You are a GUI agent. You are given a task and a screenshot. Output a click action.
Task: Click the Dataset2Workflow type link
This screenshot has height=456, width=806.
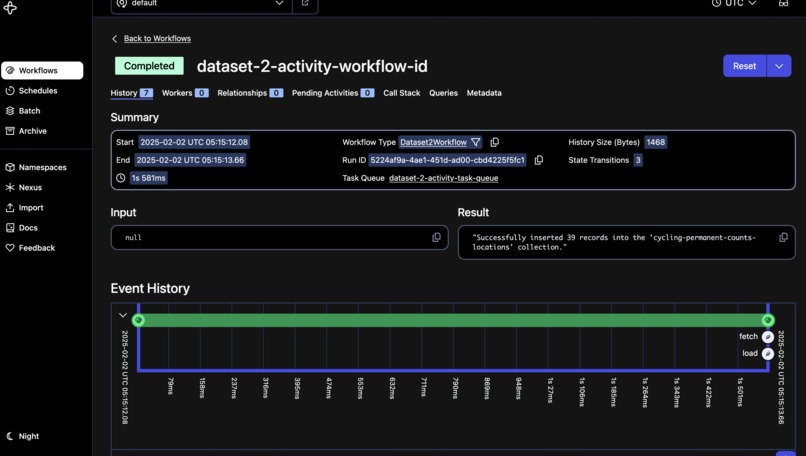tap(433, 142)
